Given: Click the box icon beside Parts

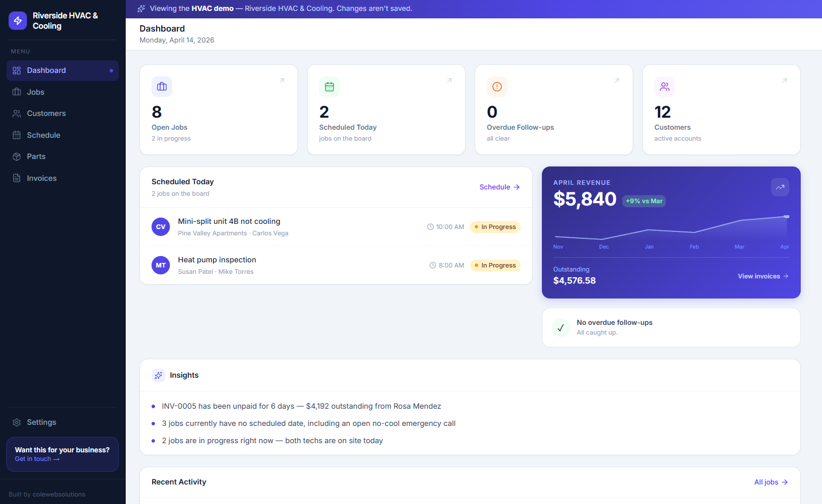Looking at the screenshot, I should coord(17,157).
